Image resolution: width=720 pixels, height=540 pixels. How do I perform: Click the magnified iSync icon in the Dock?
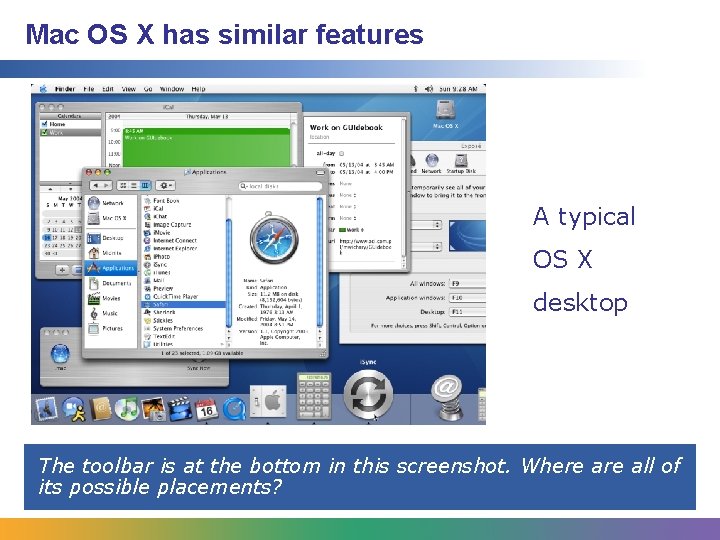(x=368, y=395)
